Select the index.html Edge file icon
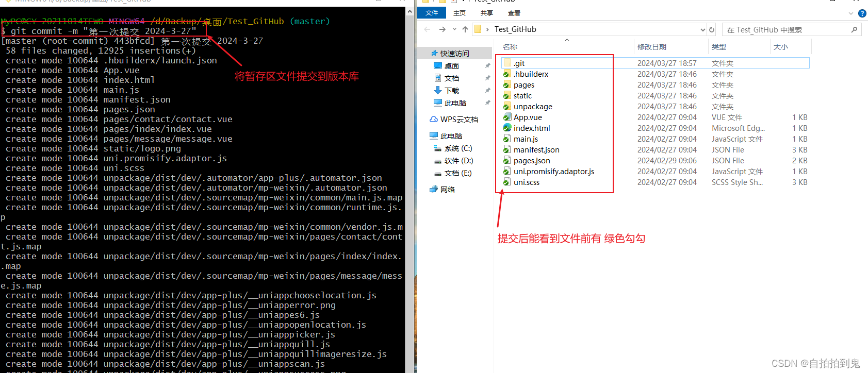 pyautogui.click(x=507, y=128)
